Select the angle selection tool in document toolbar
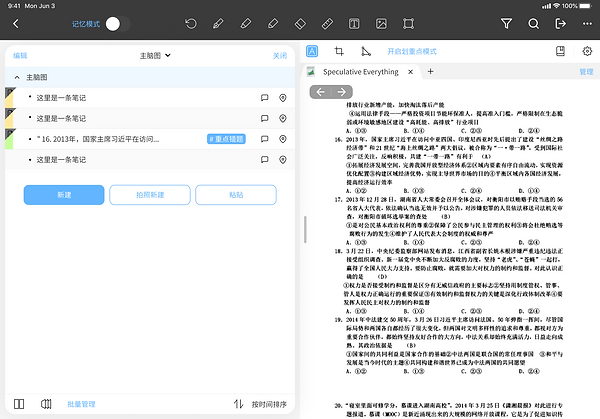 coord(366,51)
